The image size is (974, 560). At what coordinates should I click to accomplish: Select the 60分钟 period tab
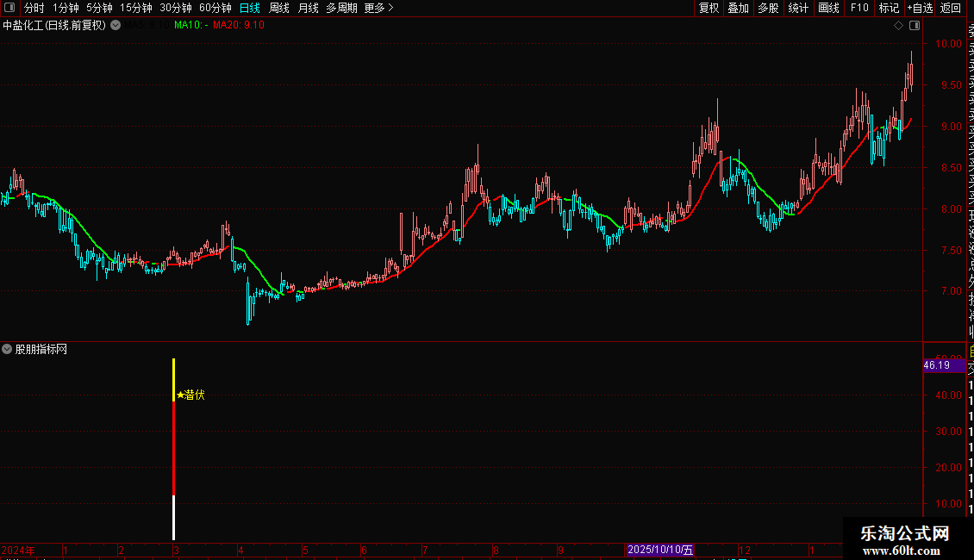tap(215, 8)
